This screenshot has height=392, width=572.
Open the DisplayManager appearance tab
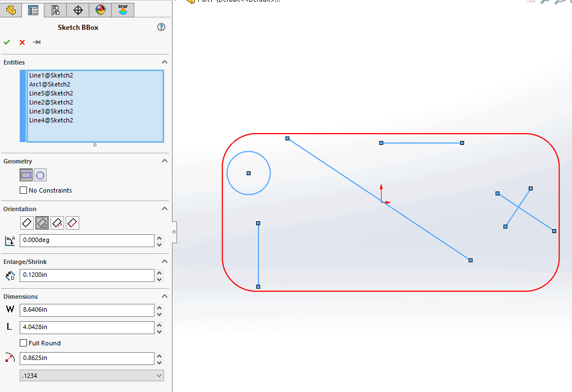click(x=100, y=10)
